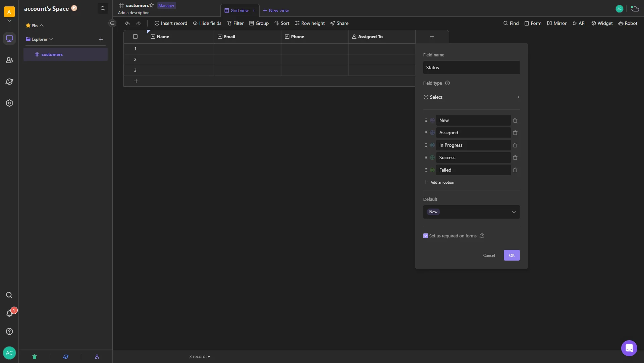Viewport: 644px width, 363px height.
Task: Star the customers datasheet
Action: (x=152, y=5)
